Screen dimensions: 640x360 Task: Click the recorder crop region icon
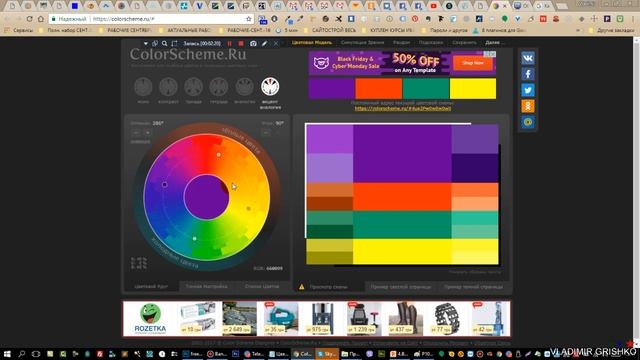tap(174, 43)
